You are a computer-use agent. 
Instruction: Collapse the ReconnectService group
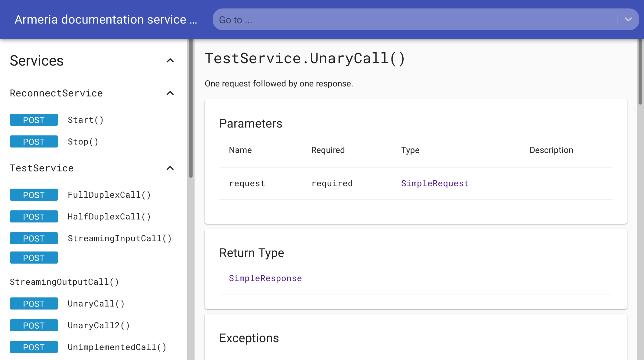(x=170, y=93)
